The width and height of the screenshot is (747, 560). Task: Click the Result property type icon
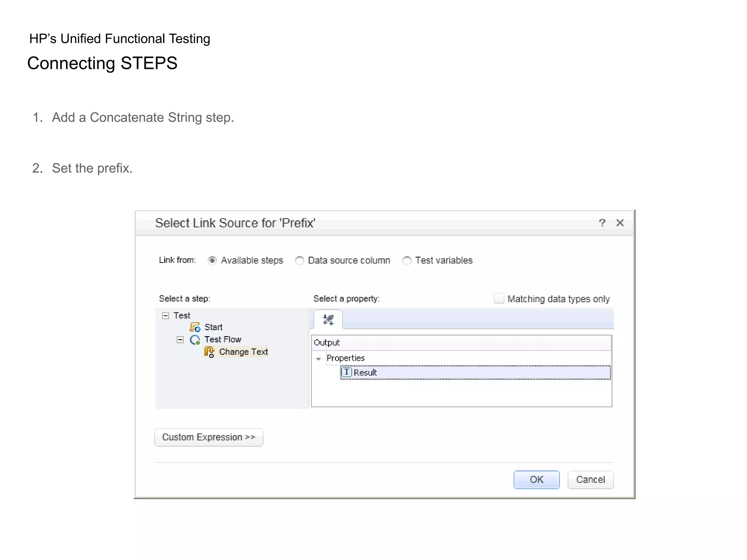click(346, 372)
